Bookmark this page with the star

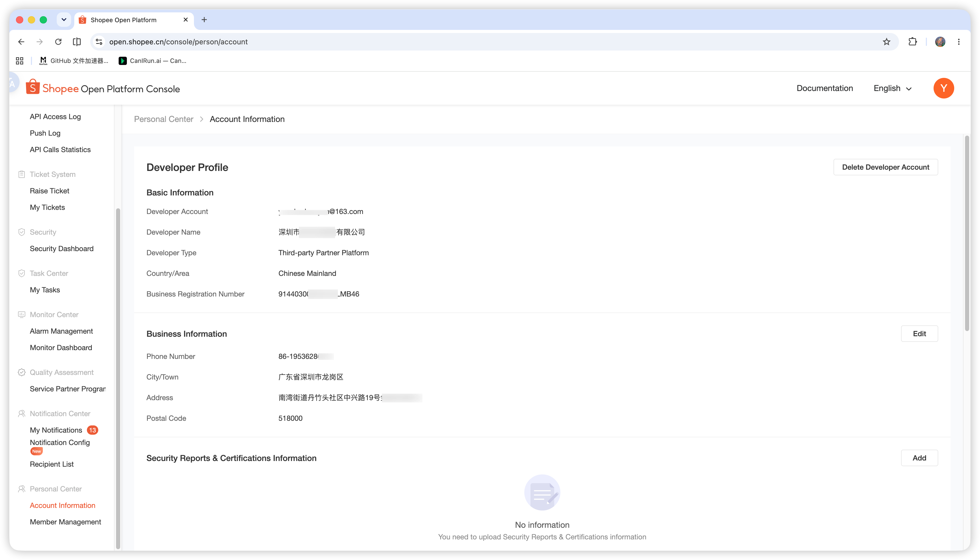coord(886,42)
